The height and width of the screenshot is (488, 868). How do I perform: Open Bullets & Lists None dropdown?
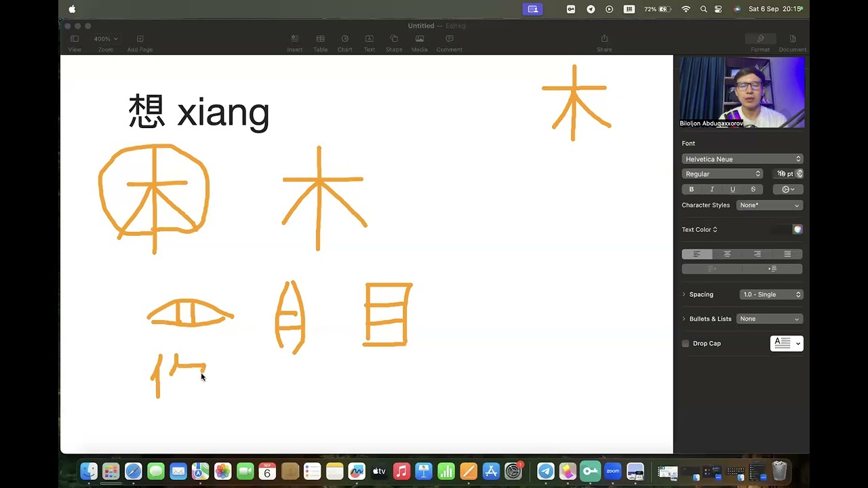pyautogui.click(x=770, y=319)
